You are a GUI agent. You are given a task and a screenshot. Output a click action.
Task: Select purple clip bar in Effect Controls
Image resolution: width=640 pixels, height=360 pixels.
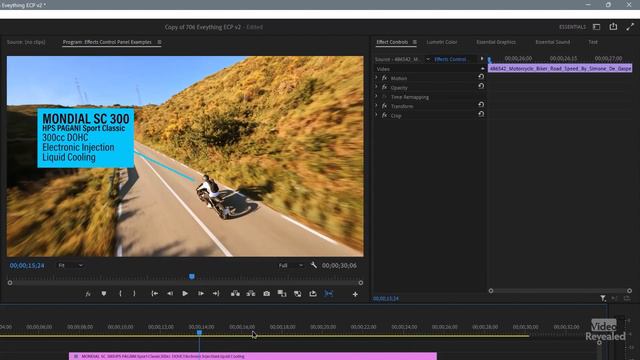pos(560,69)
